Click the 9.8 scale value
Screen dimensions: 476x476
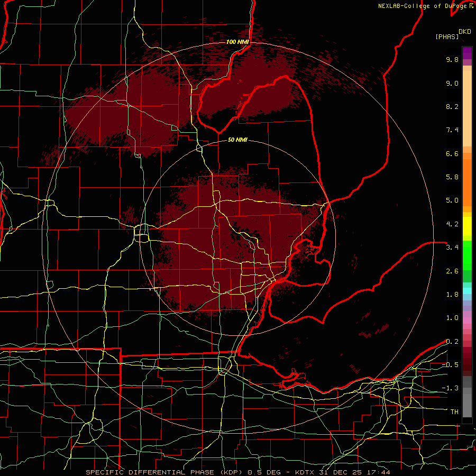pos(452,59)
